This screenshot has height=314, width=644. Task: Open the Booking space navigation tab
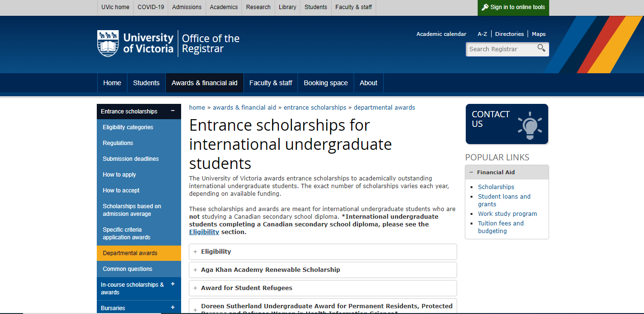click(325, 83)
